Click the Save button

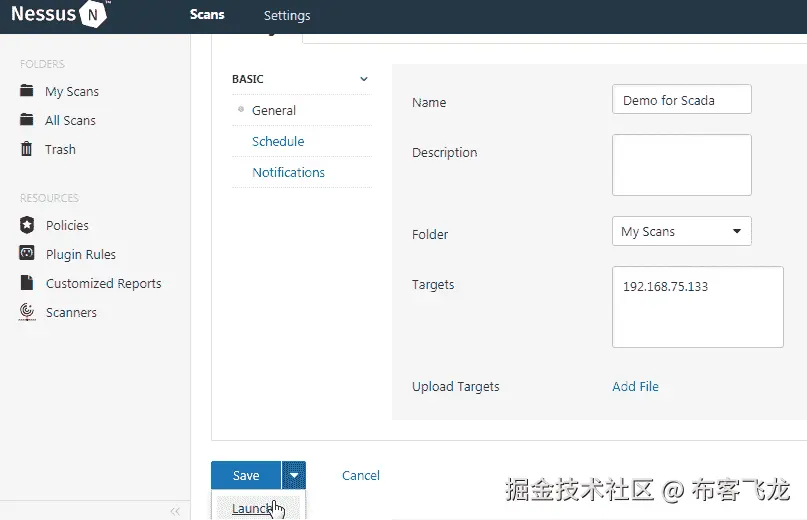pos(246,475)
